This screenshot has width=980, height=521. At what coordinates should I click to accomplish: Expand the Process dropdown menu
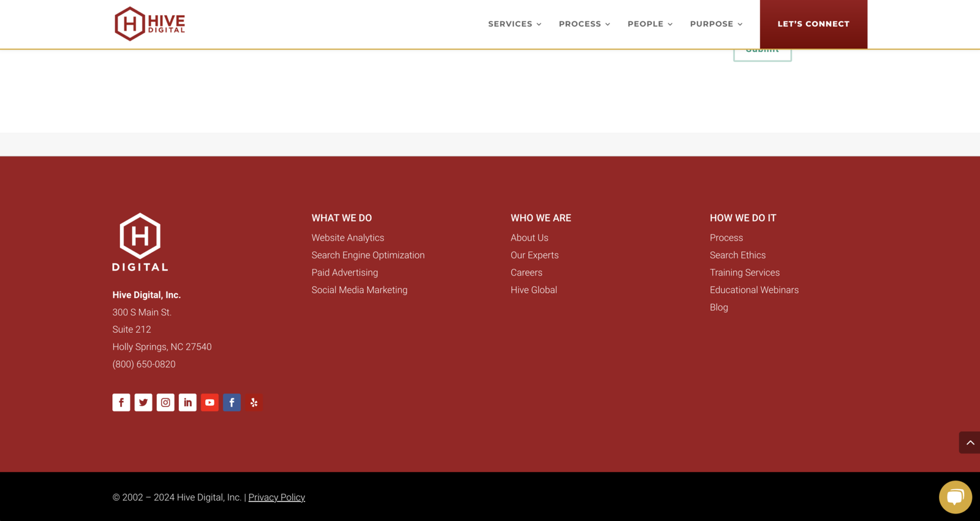point(584,24)
